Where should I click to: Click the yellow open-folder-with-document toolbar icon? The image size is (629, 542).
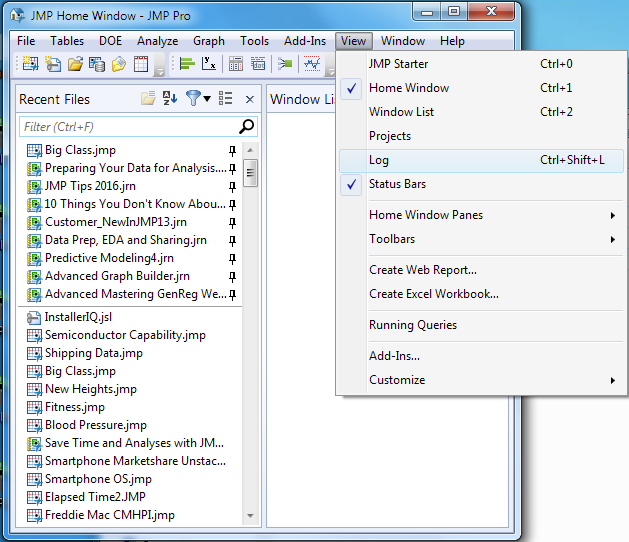click(119, 64)
